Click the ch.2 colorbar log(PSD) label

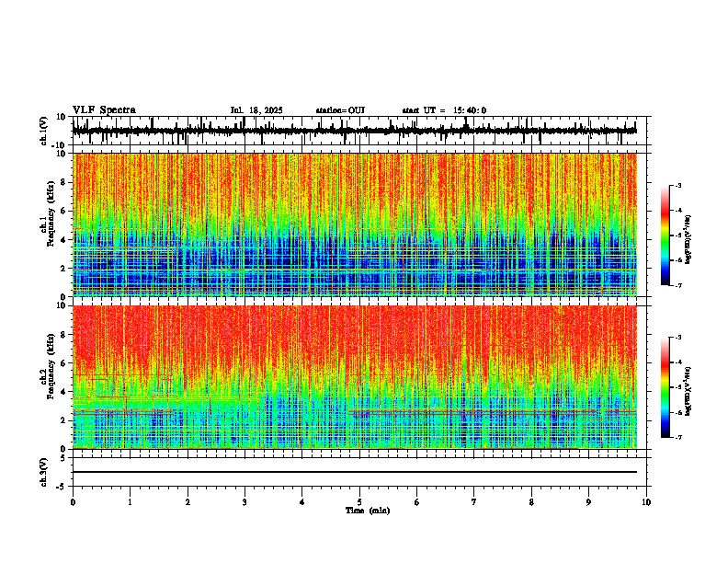688,391
